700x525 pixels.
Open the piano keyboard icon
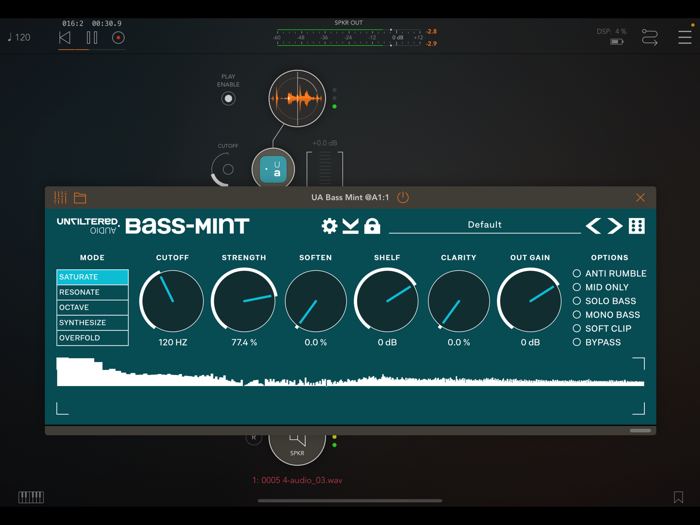click(31, 497)
